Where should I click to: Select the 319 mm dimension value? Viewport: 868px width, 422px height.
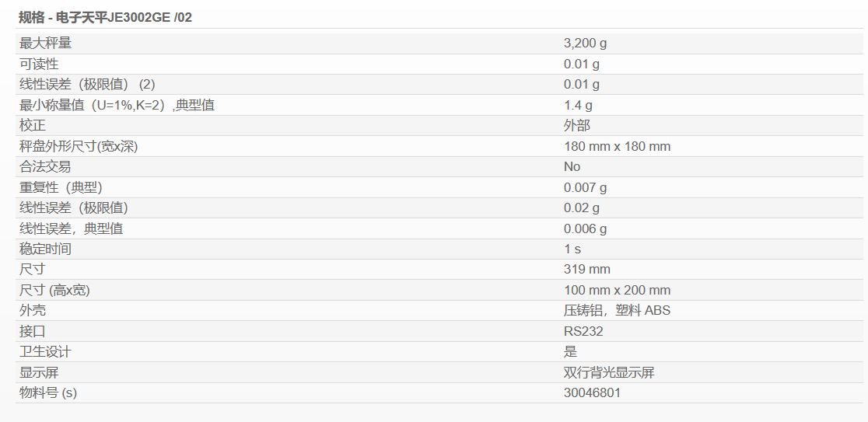pyautogui.click(x=586, y=270)
